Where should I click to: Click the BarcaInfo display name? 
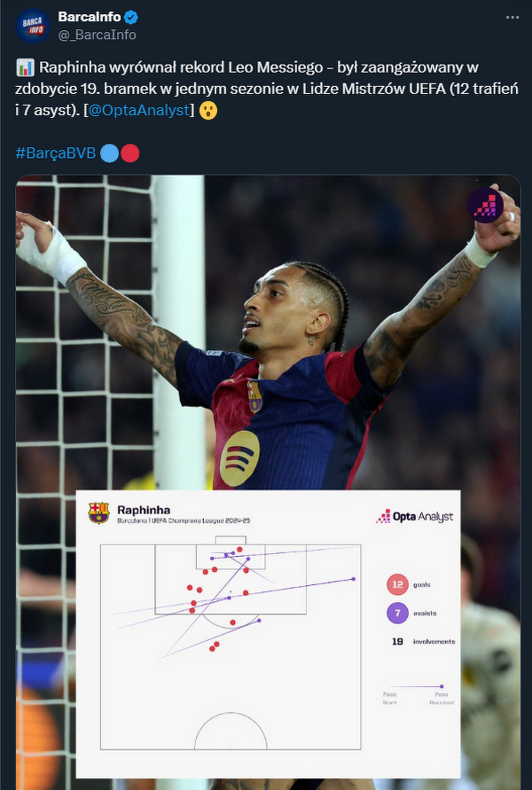click(x=90, y=17)
